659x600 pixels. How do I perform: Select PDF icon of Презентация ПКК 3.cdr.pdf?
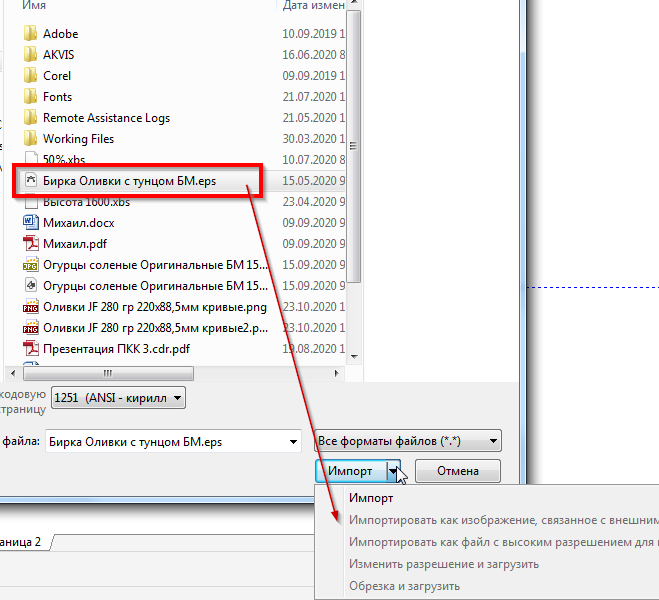pyautogui.click(x=30, y=348)
